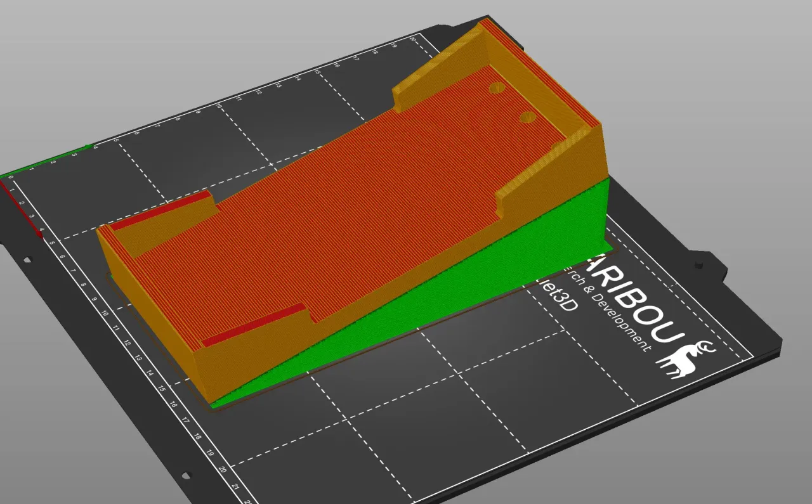Click the mounting hole on the bed's upper-left edge
Image resolution: width=812 pixels, height=504 pixels.
pyautogui.click(x=27, y=261)
